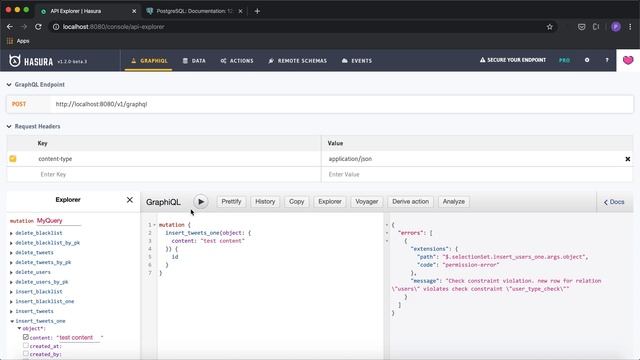Click the pink heart icon
Viewport: 640px width, 360px height.
(628, 60)
